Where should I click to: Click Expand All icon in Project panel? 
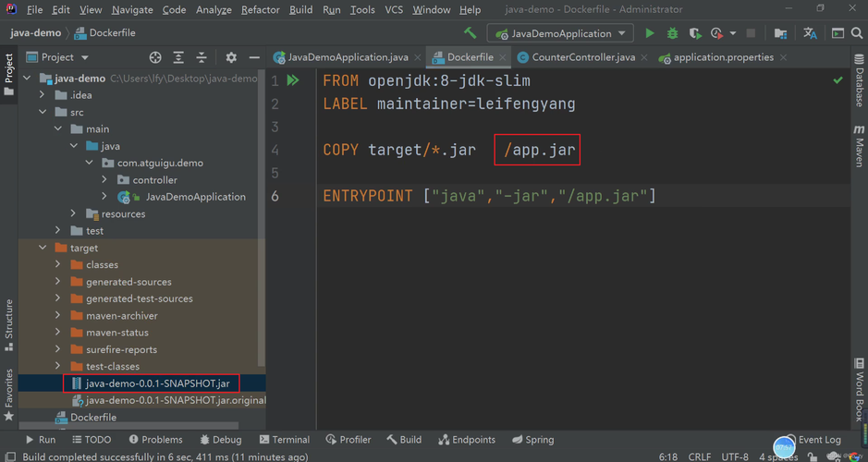click(178, 57)
